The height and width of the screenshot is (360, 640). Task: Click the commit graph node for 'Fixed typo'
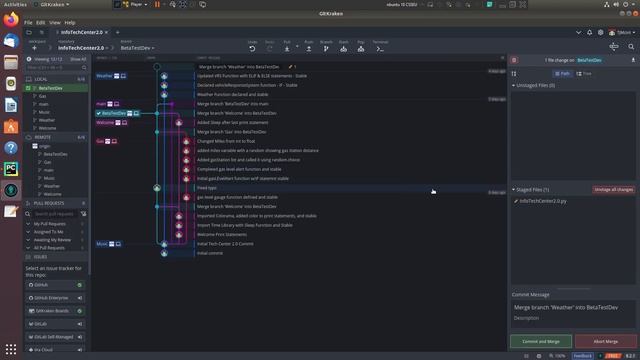coord(157,188)
